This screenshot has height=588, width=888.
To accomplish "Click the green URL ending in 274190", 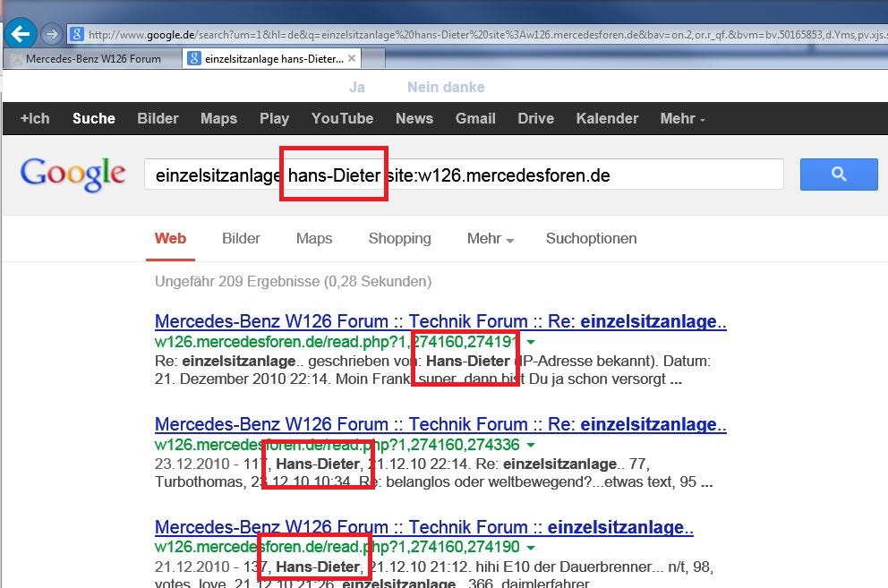I will click(337, 547).
